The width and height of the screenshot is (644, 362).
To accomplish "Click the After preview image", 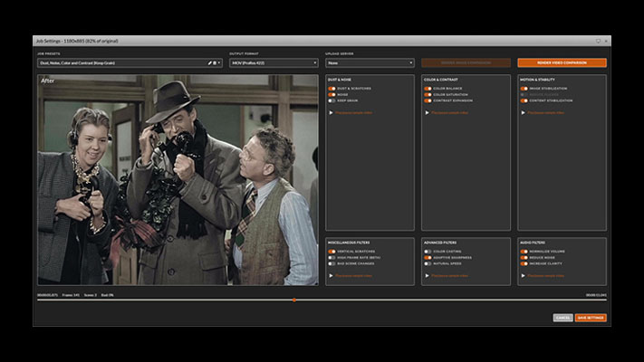I will [178, 180].
